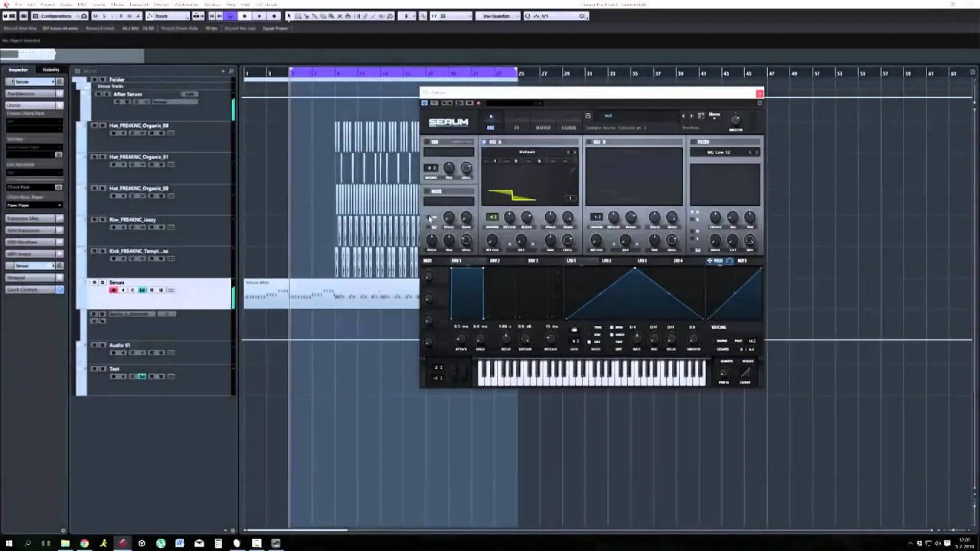Solo the Serum track
The width and height of the screenshot is (980, 551).
click(103, 282)
